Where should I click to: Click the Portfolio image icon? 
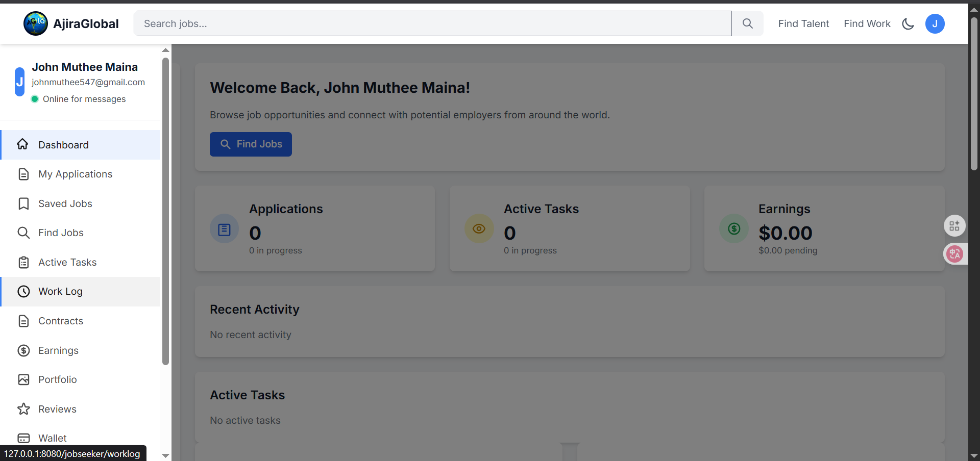pyautogui.click(x=23, y=379)
